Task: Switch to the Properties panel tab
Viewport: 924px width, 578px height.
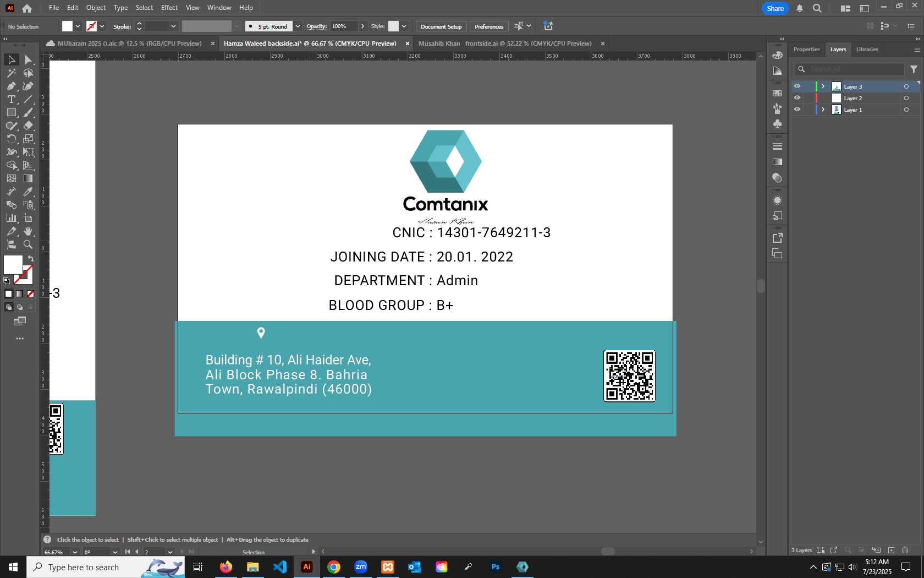Action: (806, 50)
